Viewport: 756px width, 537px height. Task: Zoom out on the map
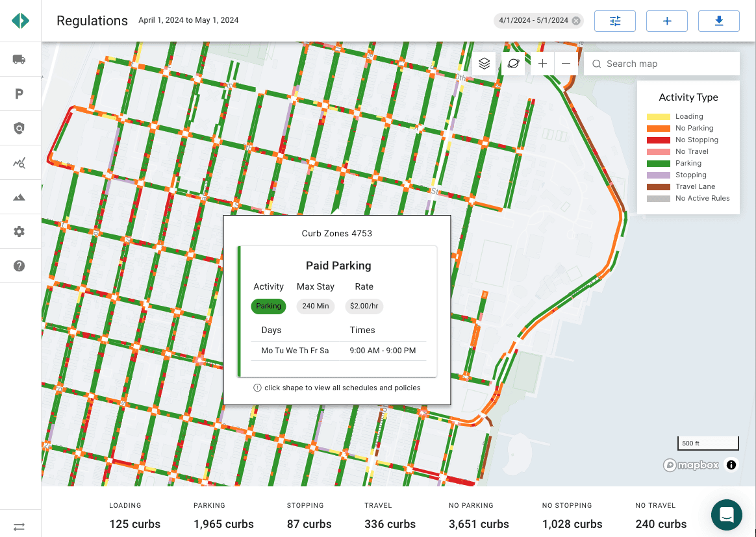[x=566, y=64]
